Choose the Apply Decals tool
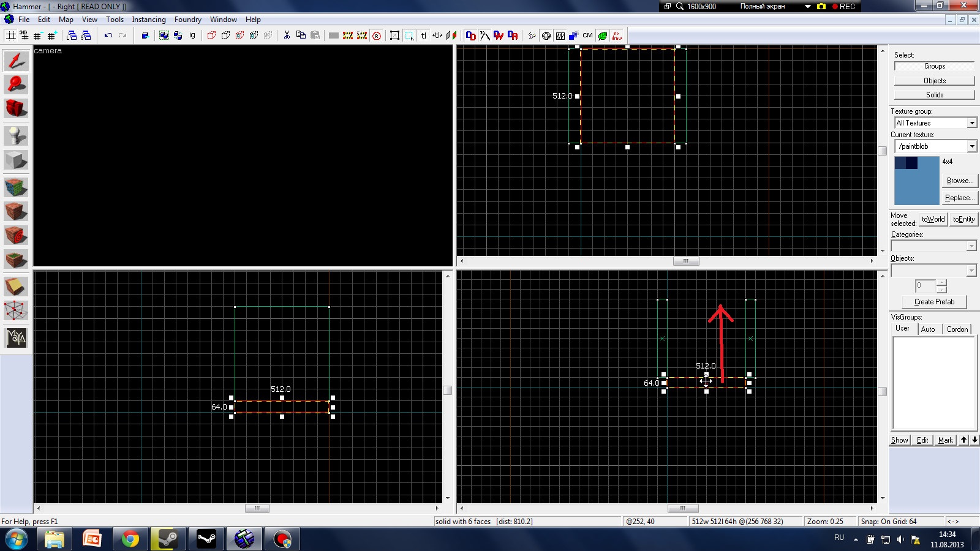The height and width of the screenshot is (551, 980). click(x=17, y=235)
